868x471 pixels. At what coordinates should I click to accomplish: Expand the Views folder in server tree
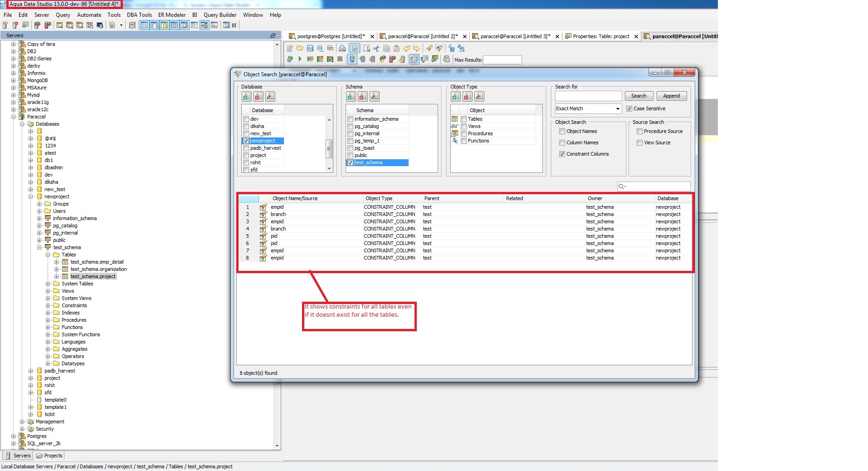click(x=48, y=291)
